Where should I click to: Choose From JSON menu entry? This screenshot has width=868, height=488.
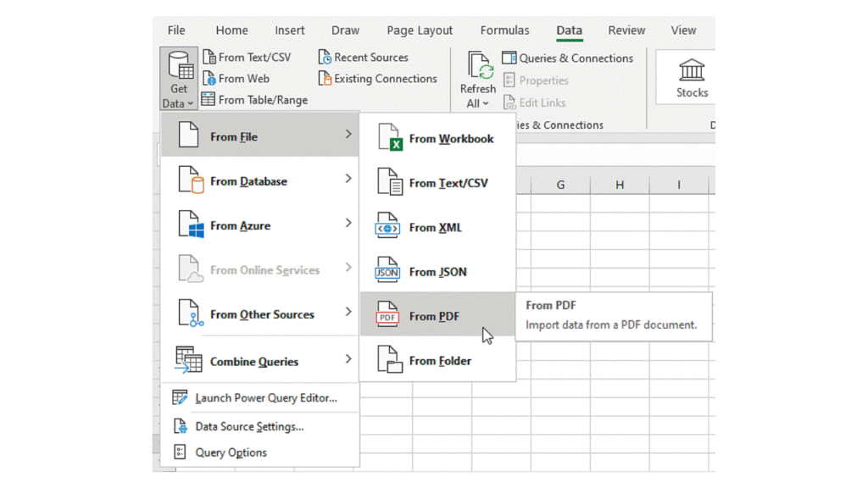[x=438, y=270]
